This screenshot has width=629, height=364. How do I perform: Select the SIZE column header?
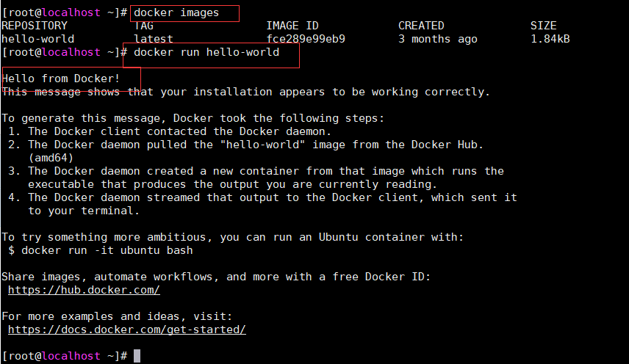click(543, 26)
